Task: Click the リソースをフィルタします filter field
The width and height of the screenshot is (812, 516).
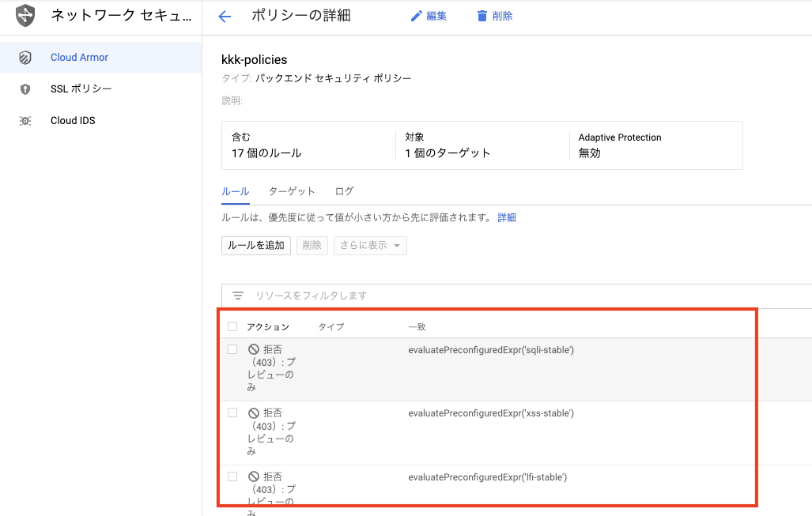Action: click(x=518, y=296)
